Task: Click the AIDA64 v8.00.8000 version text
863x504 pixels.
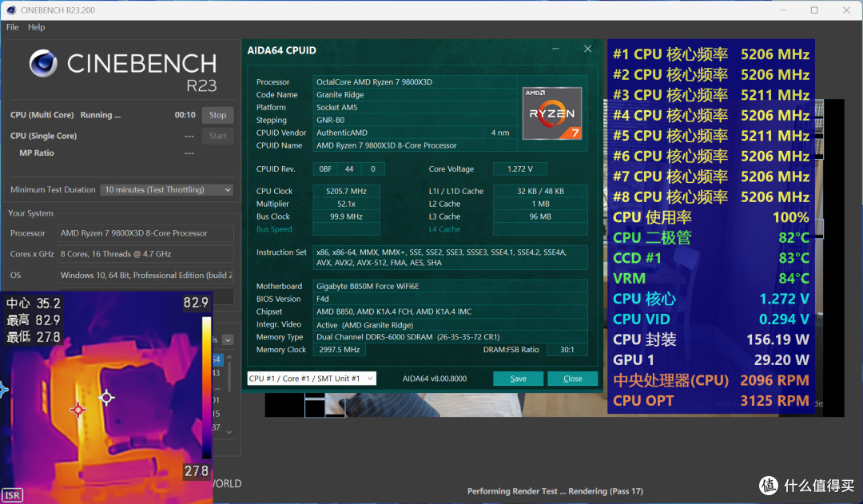Action: [434, 379]
